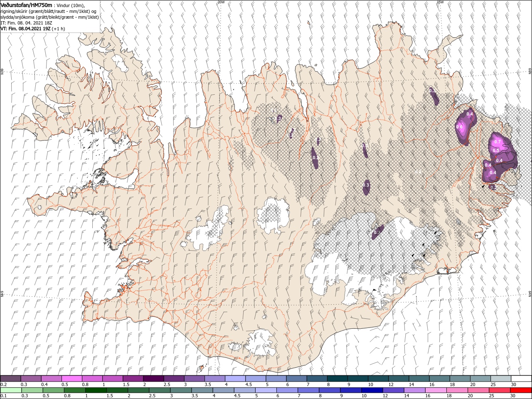Choose the 14 light violet swatch, lower legend row
Screen dimensions: 532x399
click(x=414, y=390)
